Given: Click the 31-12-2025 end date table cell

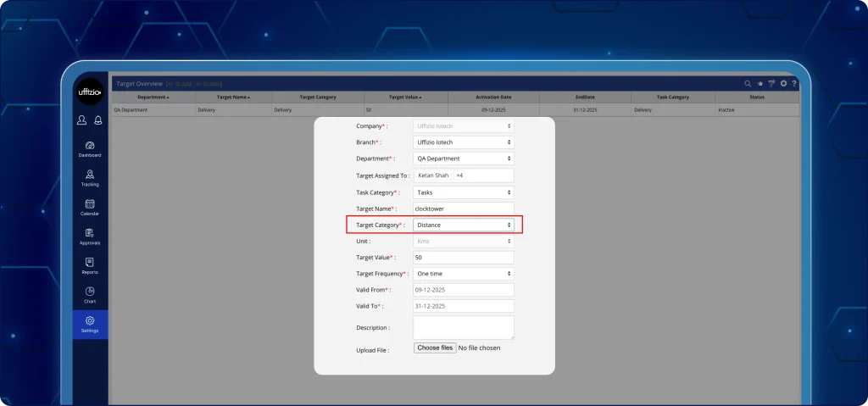Looking at the screenshot, I should [x=585, y=110].
